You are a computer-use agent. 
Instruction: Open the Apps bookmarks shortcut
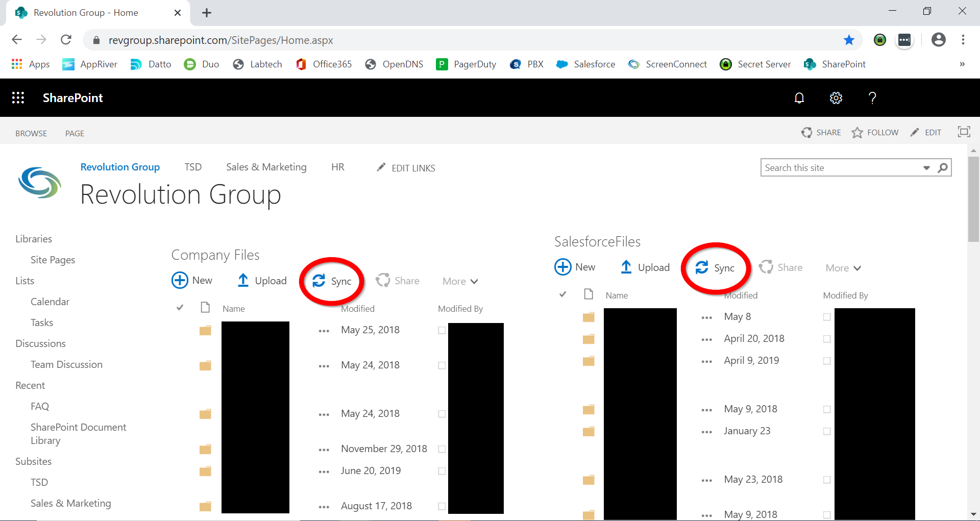31,64
